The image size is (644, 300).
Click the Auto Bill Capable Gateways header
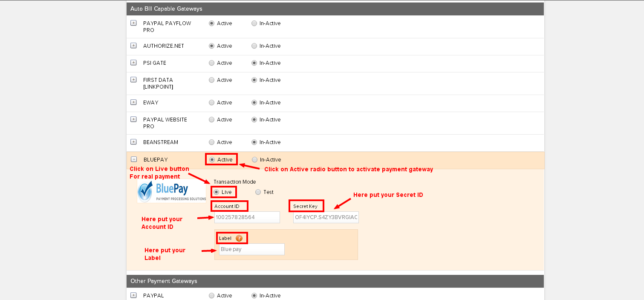tap(335, 9)
